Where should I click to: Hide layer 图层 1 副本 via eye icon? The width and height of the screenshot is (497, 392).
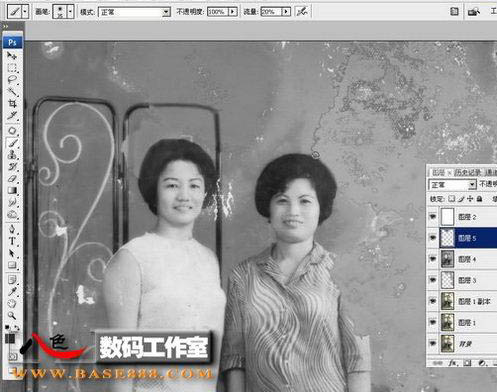coord(433,301)
